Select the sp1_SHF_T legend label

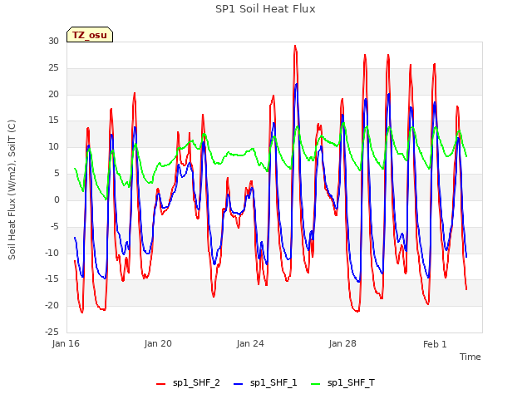[351, 382]
